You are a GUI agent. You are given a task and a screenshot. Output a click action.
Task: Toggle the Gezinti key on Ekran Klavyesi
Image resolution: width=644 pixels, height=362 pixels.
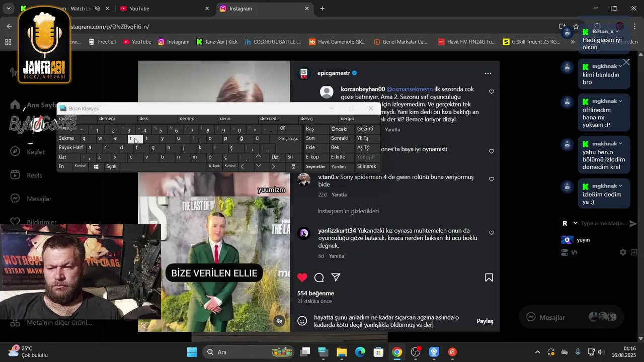pyautogui.click(x=366, y=129)
